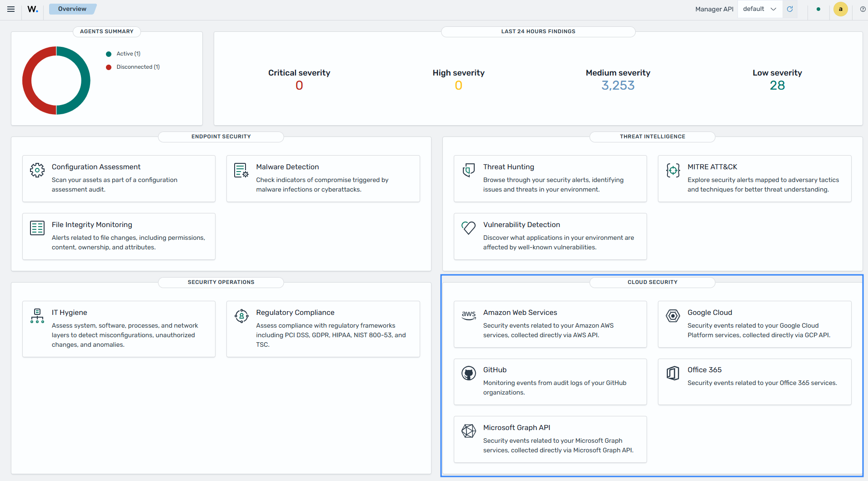The width and height of the screenshot is (868, 481).
Task: Open the user avatar menu
Action: (840, 9)
